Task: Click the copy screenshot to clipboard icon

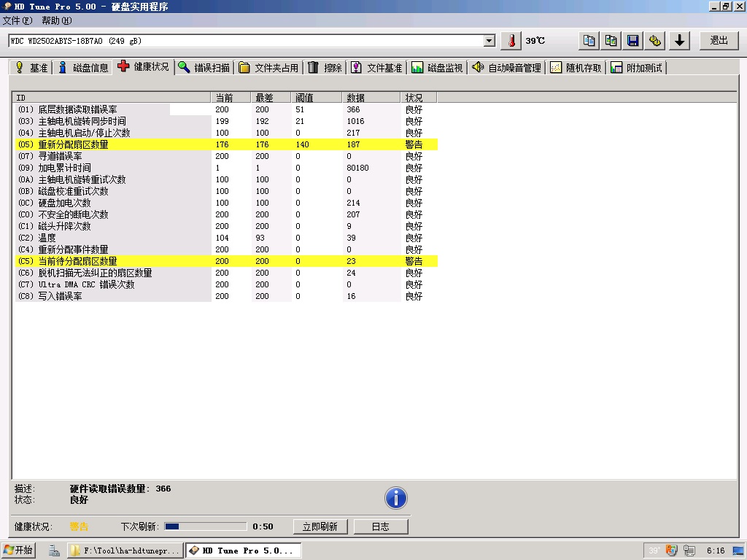Action: 611,41
